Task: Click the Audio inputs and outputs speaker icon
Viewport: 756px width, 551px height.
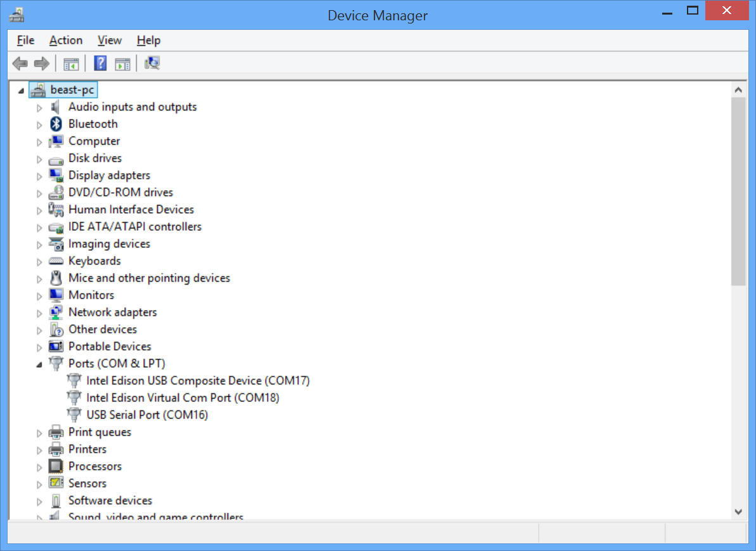Action: 56,107
